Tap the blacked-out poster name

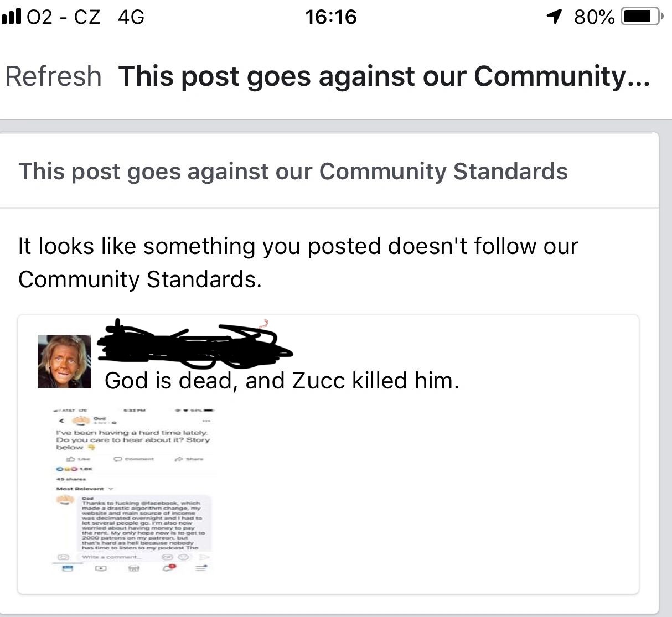pyautogui.click(x=194, y=344)
